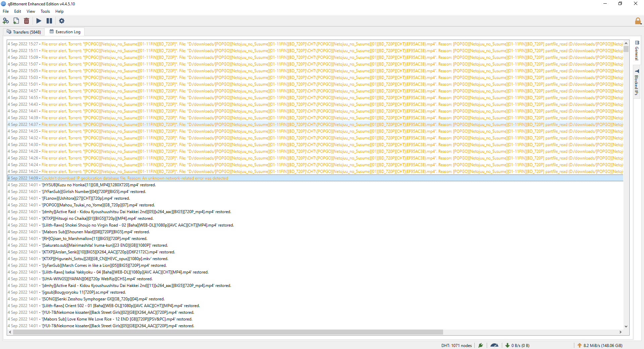Select the General vertical side tab
The width and height of the screenshot is (644, 349).
click(637, 51)
